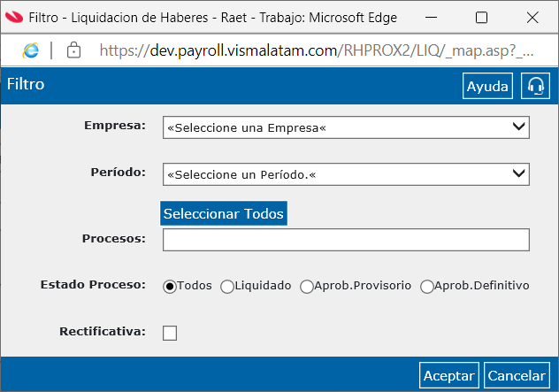Image resolution: width=559 pixels, height=392 pixels.
Task: Minimize the Filtro window
Action: click(x=431, y=17)
